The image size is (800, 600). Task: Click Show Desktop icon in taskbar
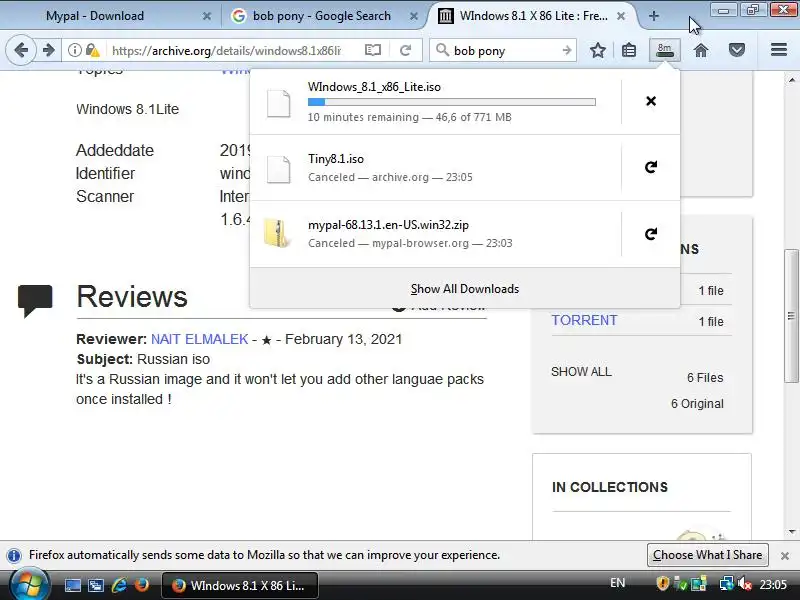pos(72,585)
